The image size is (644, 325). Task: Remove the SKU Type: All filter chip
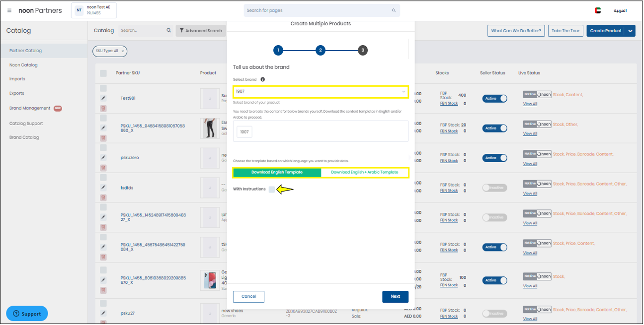click(123, 51)
